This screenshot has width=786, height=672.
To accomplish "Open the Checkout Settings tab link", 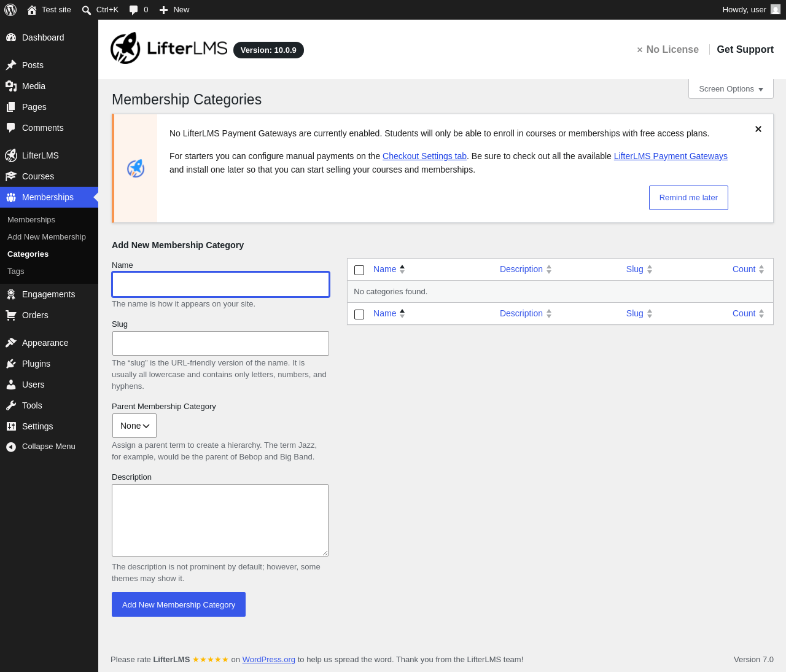I will coord(424,156).
